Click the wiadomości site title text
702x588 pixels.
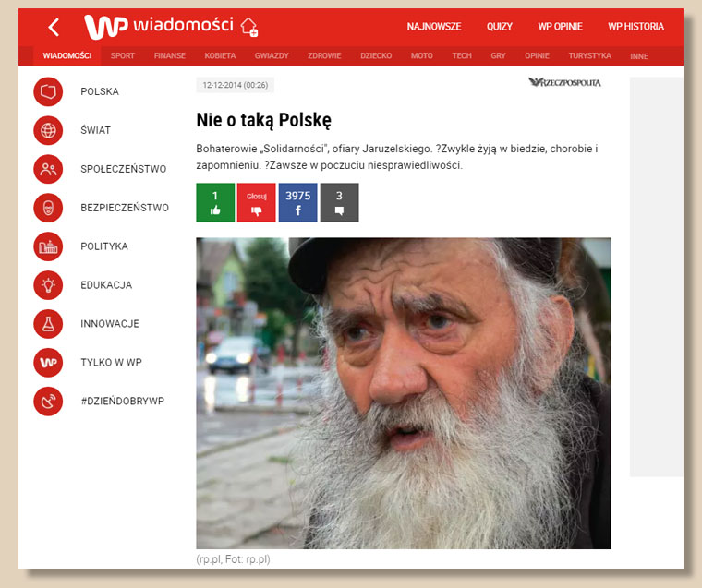[x=183, y=25]
